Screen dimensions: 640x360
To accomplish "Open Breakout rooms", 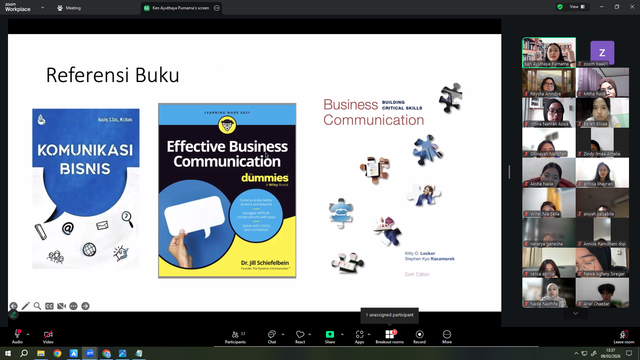I will pyautogui.click(x=389, y=337).
